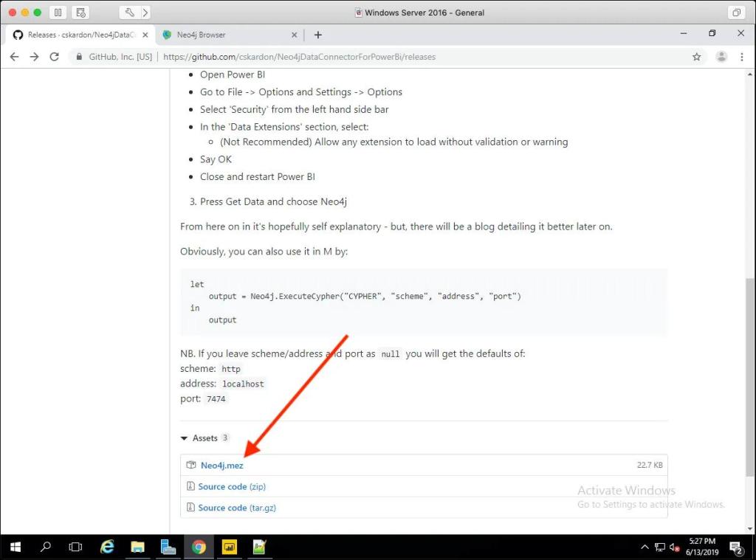Click the forward chevron beside the wrench
The height and width of the screenshot is (560, 756).
coord(145,13)
